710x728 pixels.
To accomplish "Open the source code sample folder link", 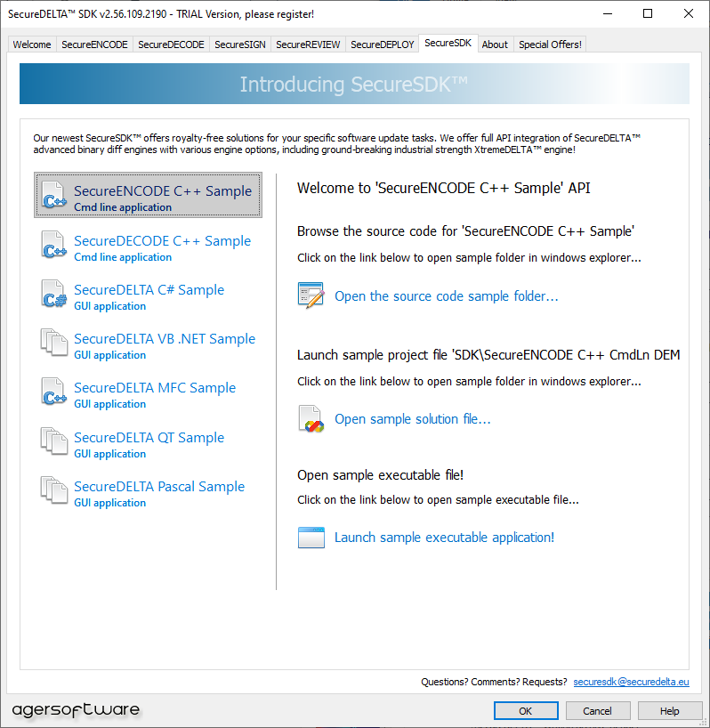I will click(446, 296).
